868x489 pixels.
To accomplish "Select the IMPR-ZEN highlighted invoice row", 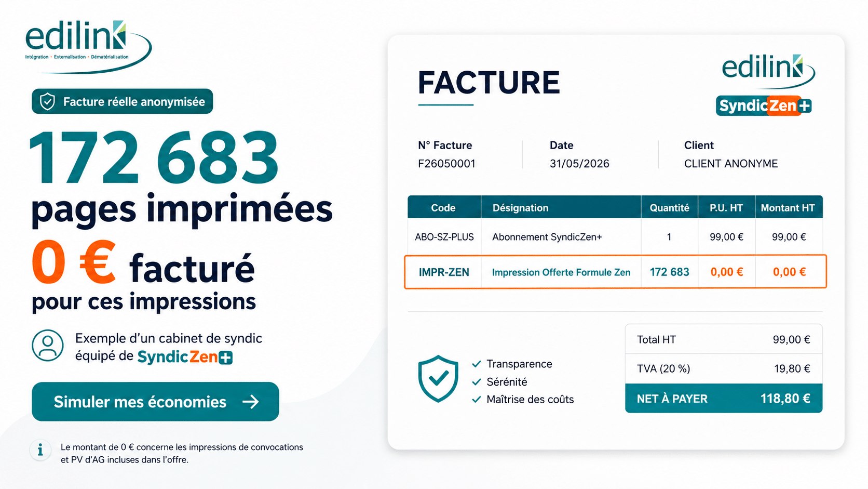I will pos(615,272).
